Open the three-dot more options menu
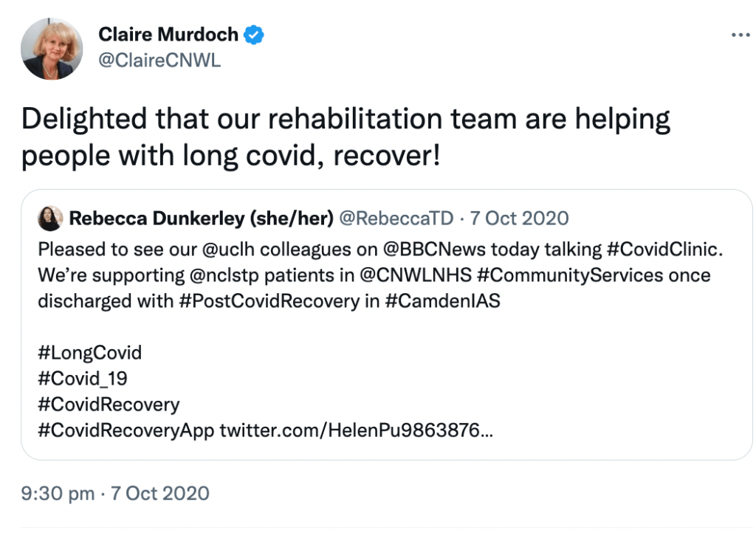 [x=739, y=35]
